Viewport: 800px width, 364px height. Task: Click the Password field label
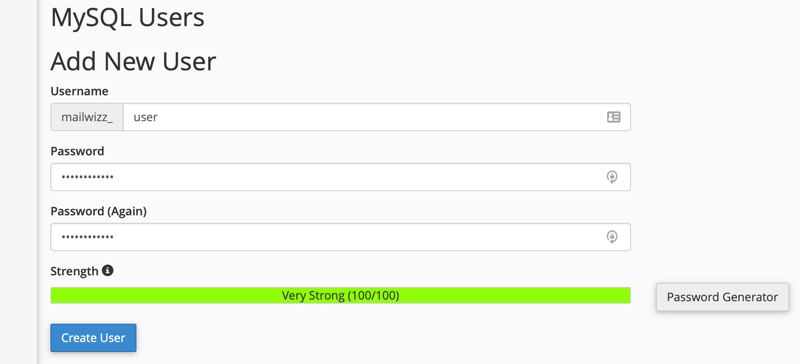(77, 151)
